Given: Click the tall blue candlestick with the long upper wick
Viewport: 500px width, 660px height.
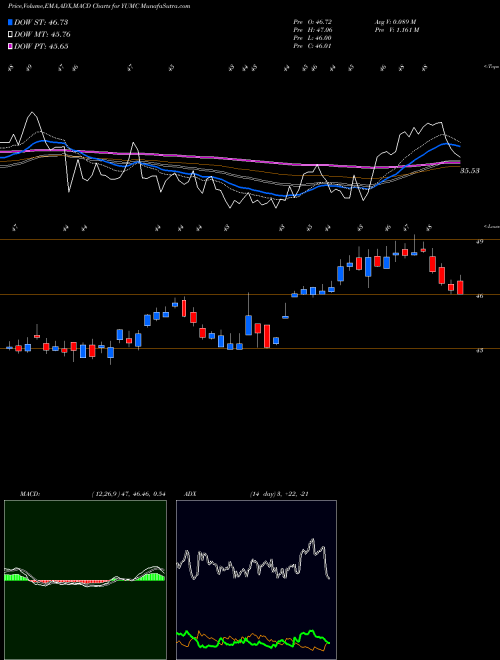Looking at the screenshot, I should click(x=248, y=325).
